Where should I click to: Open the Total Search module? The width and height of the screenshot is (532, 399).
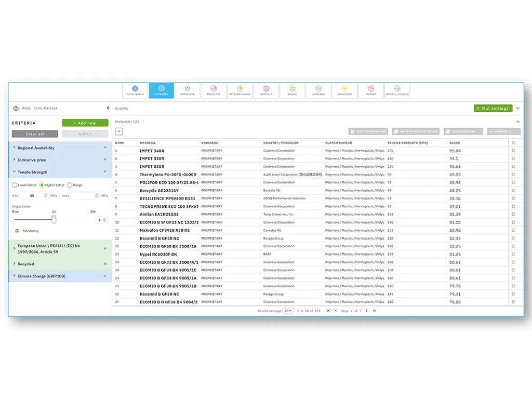coord(135,89)
